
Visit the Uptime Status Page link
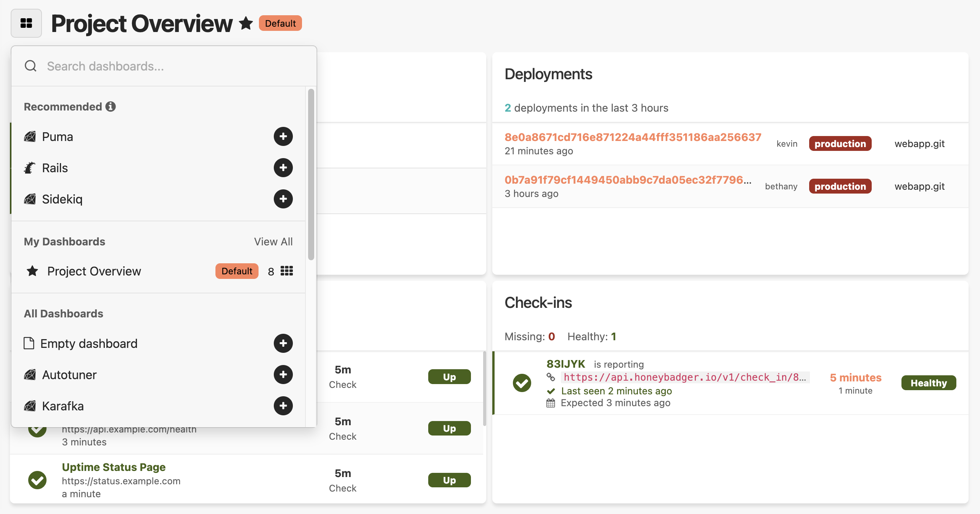[x=113, y=467]
